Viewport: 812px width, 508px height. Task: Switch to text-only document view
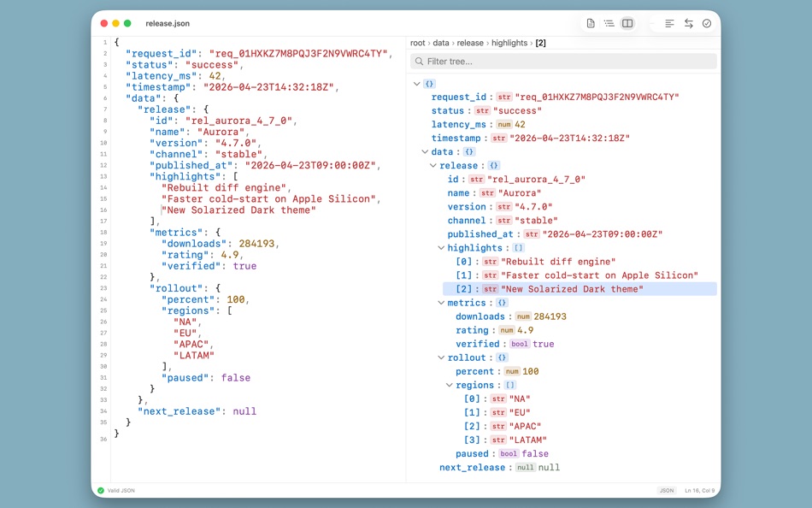pos(591,23)
